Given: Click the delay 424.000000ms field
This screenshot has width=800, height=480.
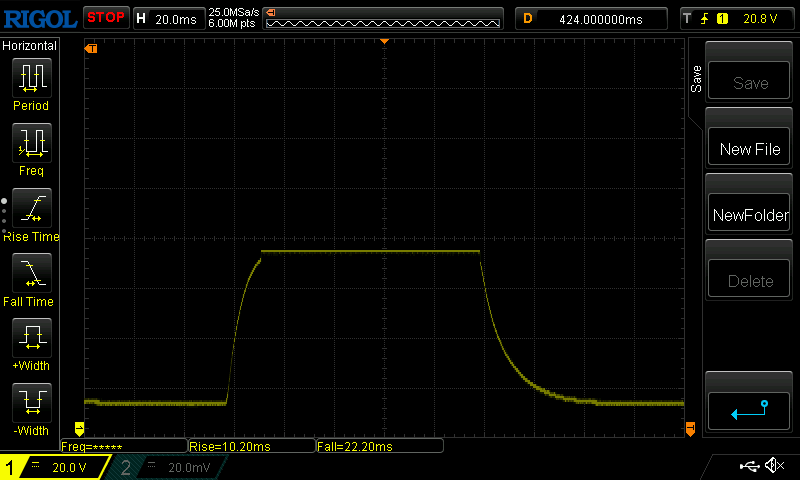Looking at the screenshot, I should coord(590,18).
